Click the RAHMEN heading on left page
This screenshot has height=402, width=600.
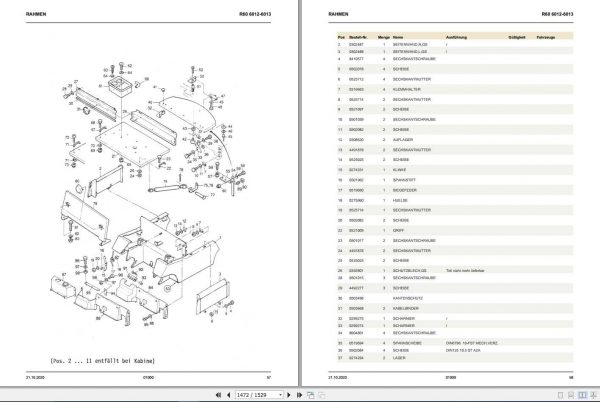pos(36,14)
